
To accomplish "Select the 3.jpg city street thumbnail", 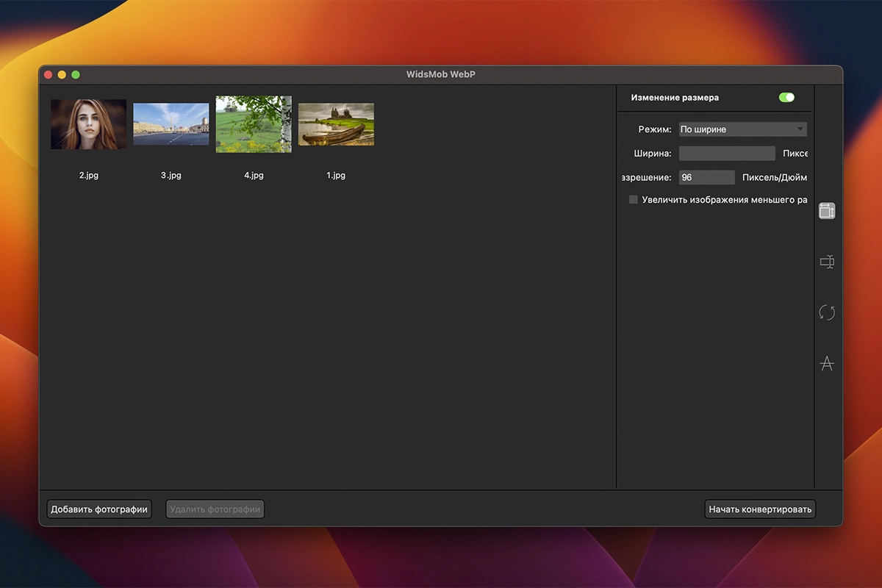I will [x=171, y=123].
